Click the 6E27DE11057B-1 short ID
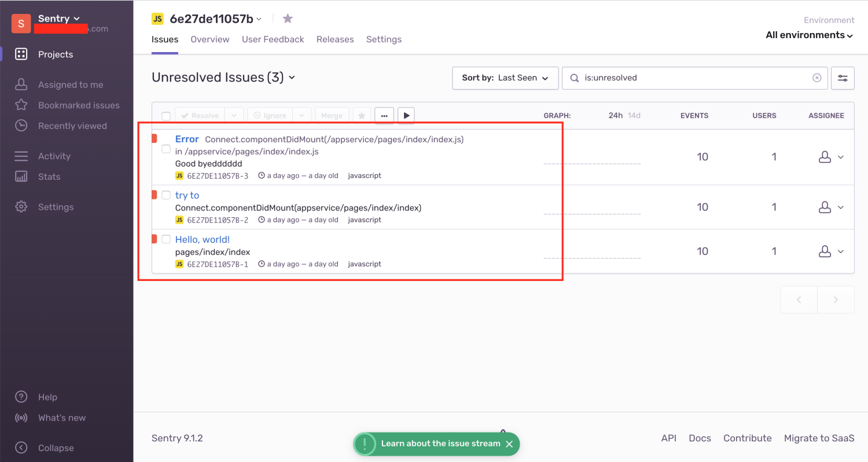 click(218, 264)
